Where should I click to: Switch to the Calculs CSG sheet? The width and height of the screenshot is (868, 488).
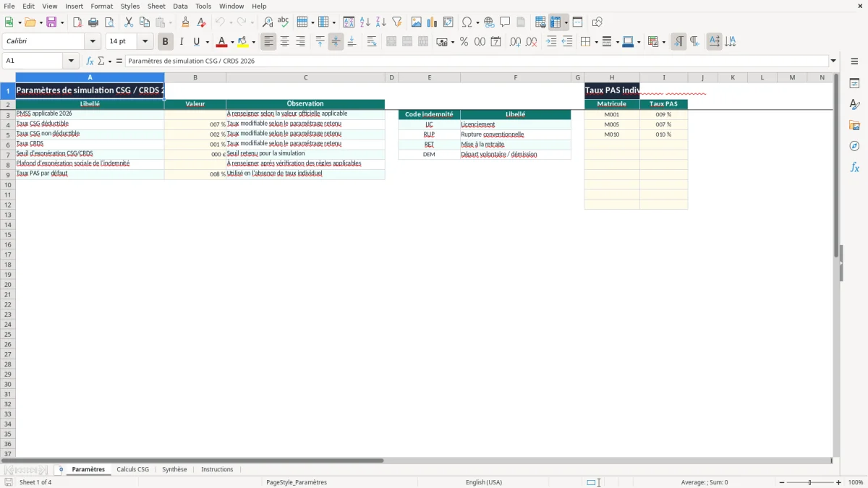point(133,470)
